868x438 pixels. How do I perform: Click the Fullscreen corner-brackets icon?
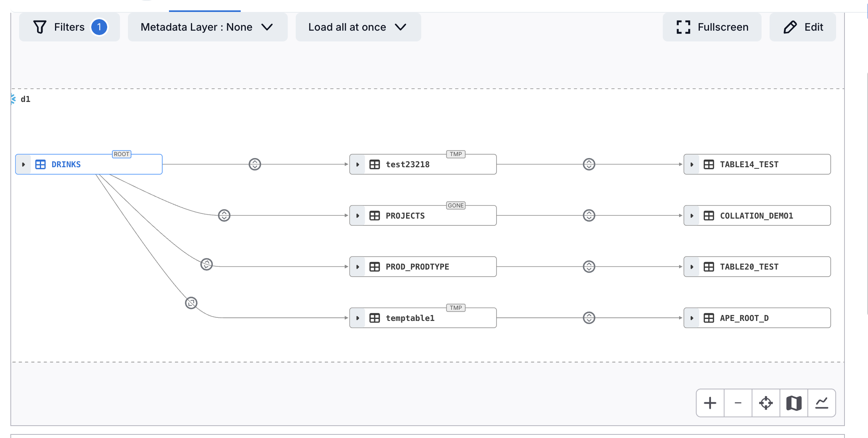[x=683, y=27]
